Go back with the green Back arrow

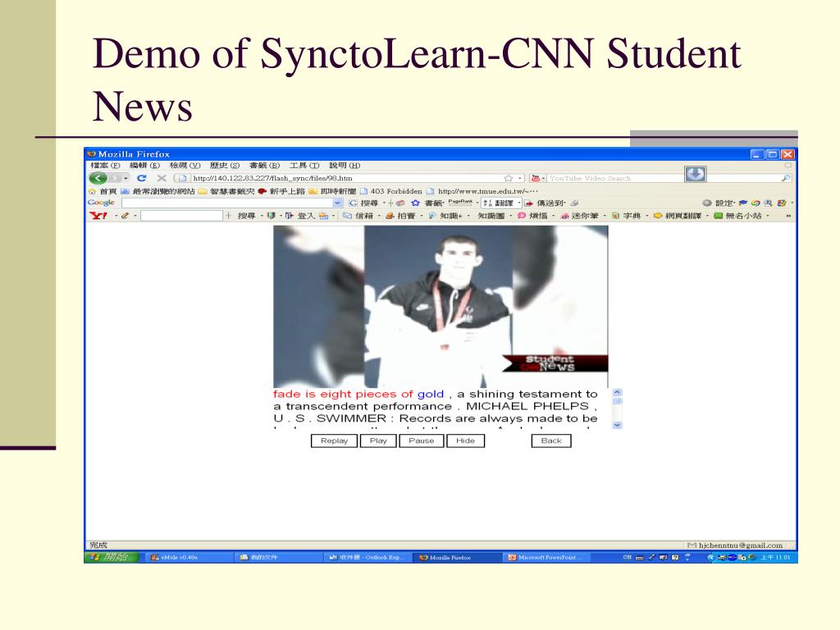pos(98,178)
